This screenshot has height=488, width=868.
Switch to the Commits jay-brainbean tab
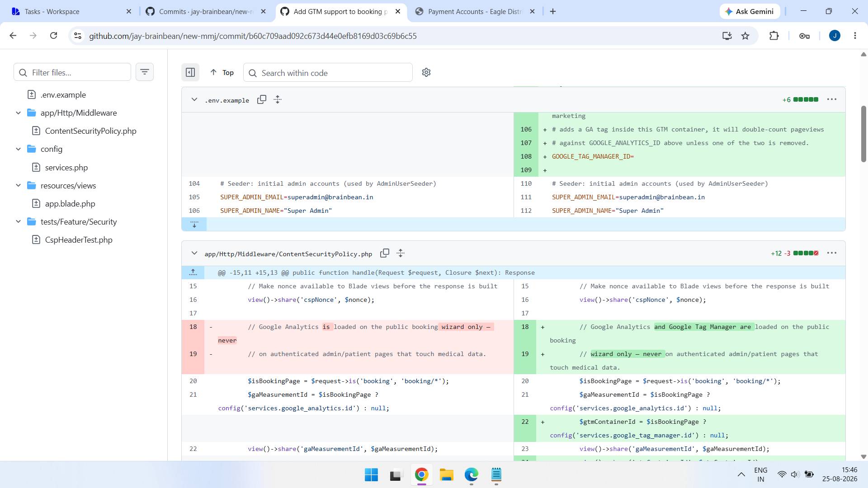[x=206, y=11]
